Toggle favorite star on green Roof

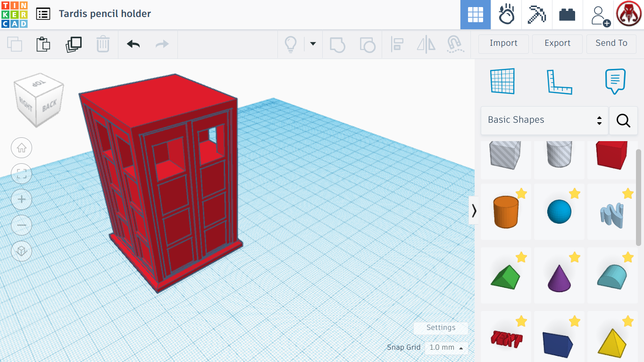pos(521,257)
